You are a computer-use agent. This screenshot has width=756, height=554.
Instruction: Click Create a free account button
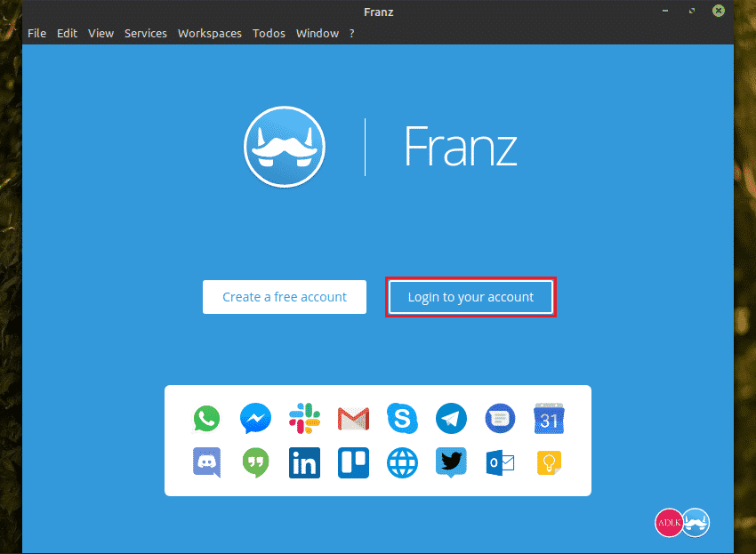tap(285, 297)
